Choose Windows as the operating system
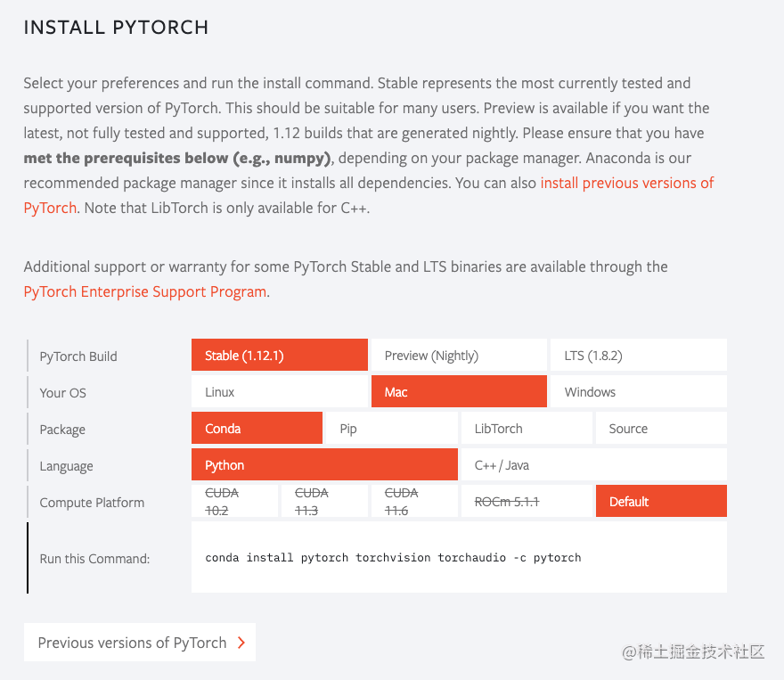This screenshot has width=784, height=680. (x=638, y=391)
